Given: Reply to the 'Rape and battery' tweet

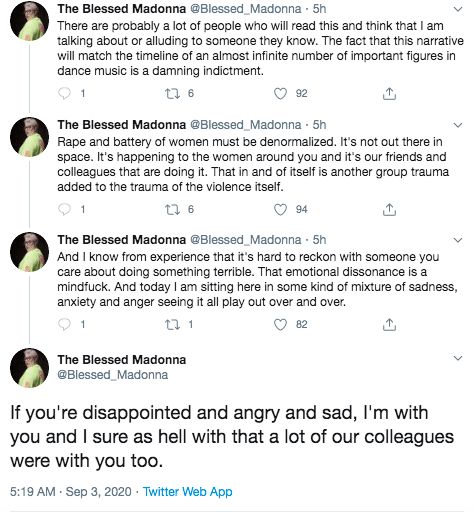Looking at the screenshot, I should [x=64, y=210].
